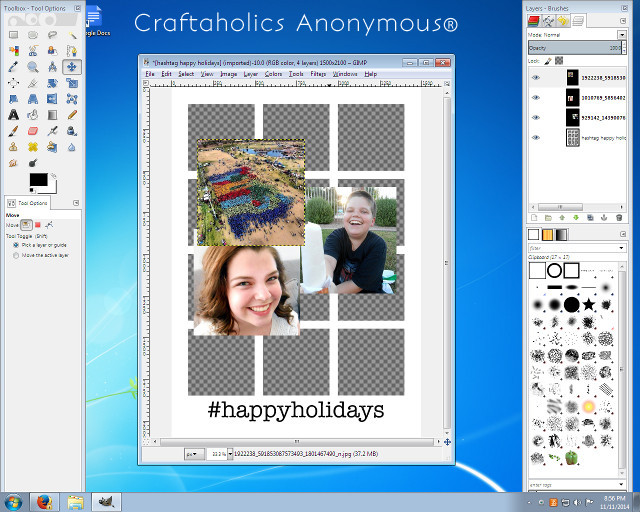Set Move mode to Layer

[26, 225]
